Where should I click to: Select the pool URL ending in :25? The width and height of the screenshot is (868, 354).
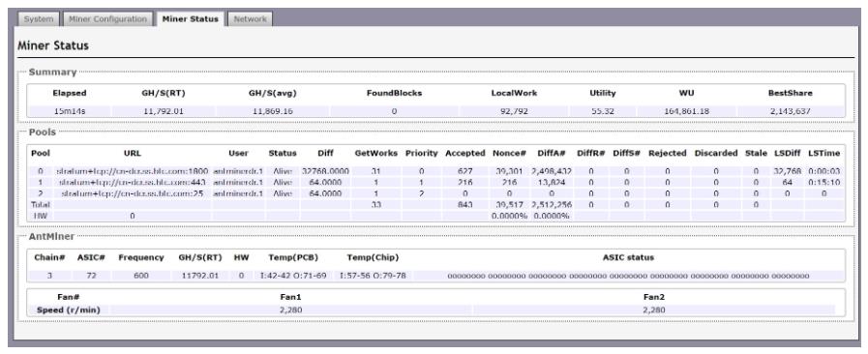coord(133,193)
